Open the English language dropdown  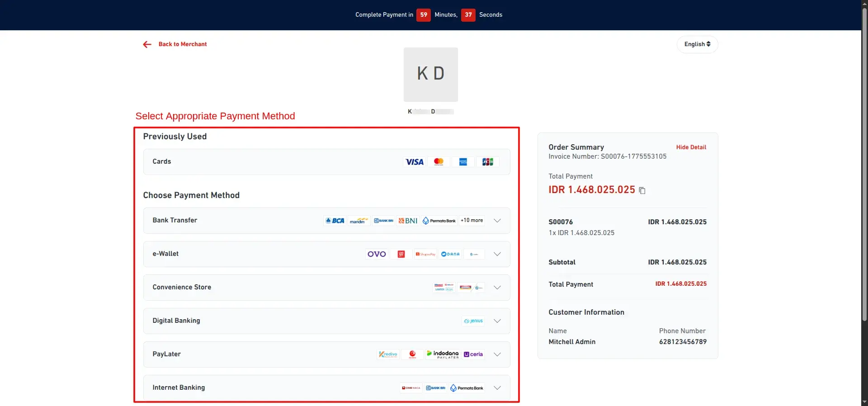697,44
